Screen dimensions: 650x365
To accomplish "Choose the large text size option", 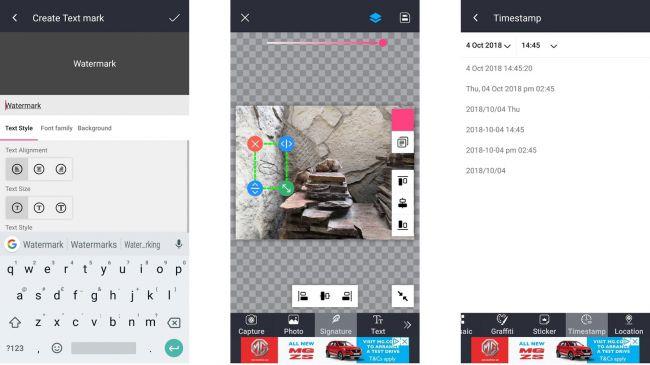I will (61, 208).
